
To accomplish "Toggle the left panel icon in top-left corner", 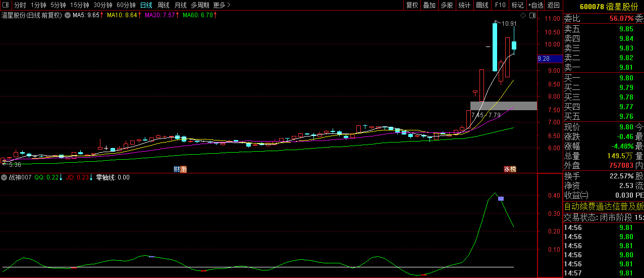I will point(6,5).
